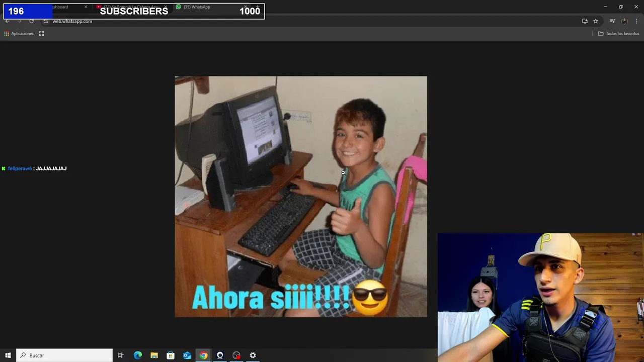Screen dimensions: 644x362
Task: Click the tab groups grid icon
Action: pyautogui.click(x=42, y=34)
